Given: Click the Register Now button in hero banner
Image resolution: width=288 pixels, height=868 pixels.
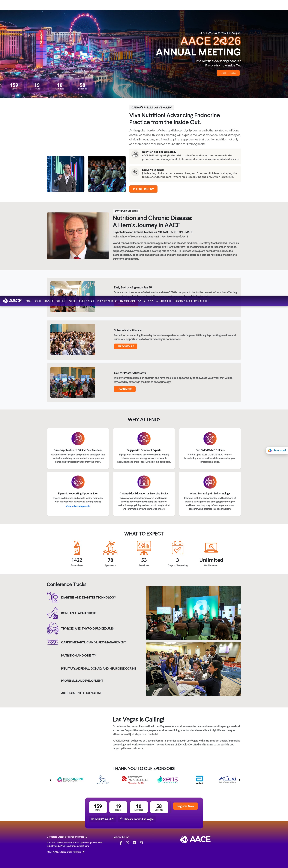Looking at the screenshot, I should [228, 73].
